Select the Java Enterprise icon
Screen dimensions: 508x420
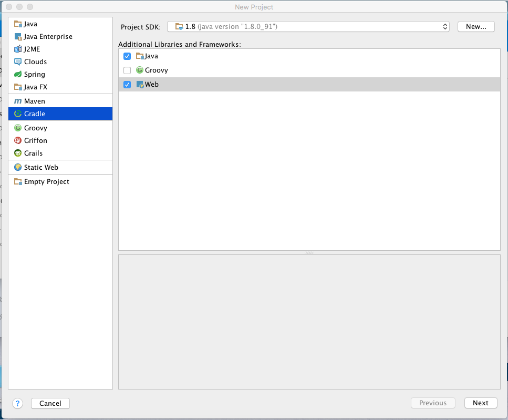18,37
